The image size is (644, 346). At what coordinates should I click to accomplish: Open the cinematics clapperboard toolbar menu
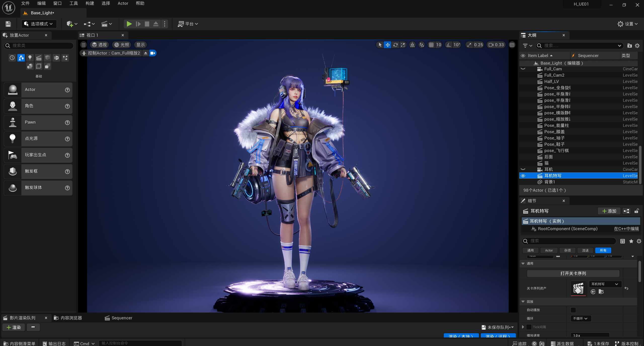coord(107,24)
